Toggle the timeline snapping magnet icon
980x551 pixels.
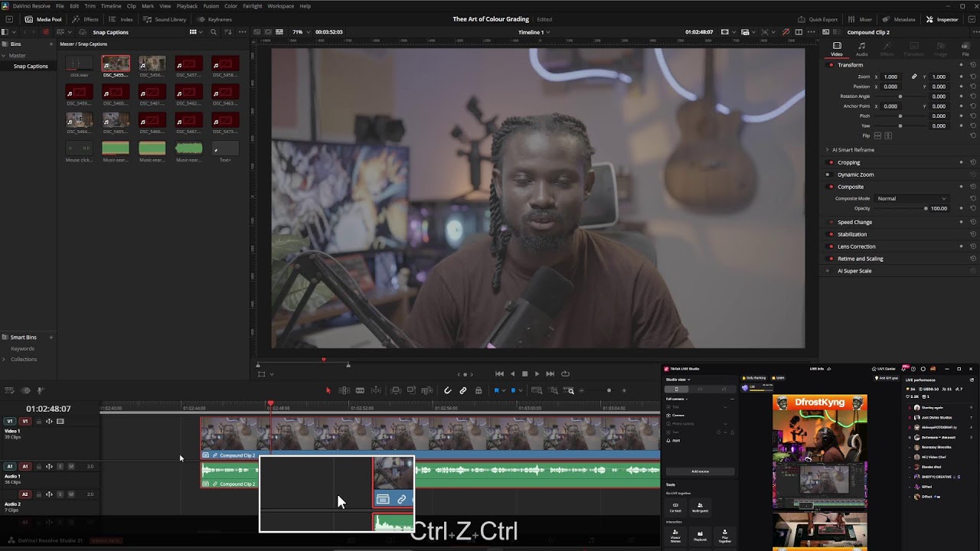point(448,390)
